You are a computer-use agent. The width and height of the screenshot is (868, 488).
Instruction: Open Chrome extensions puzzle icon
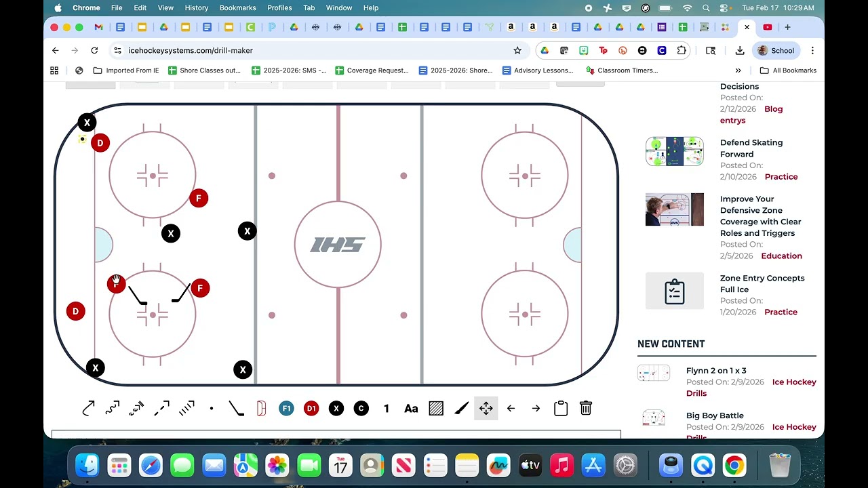tap(682, 50)
